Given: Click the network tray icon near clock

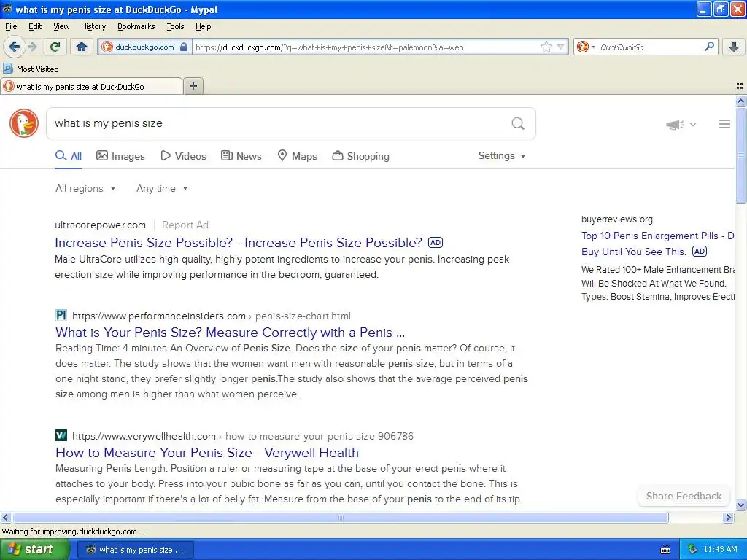Looking at the screenshot, I should point(692,550).
